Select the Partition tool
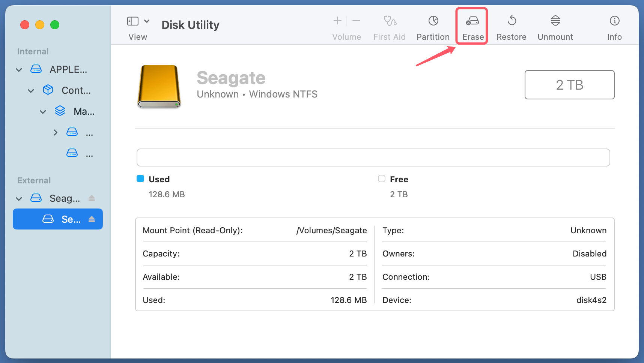Screen dimensions: 644x363 [x=432, y=26]
